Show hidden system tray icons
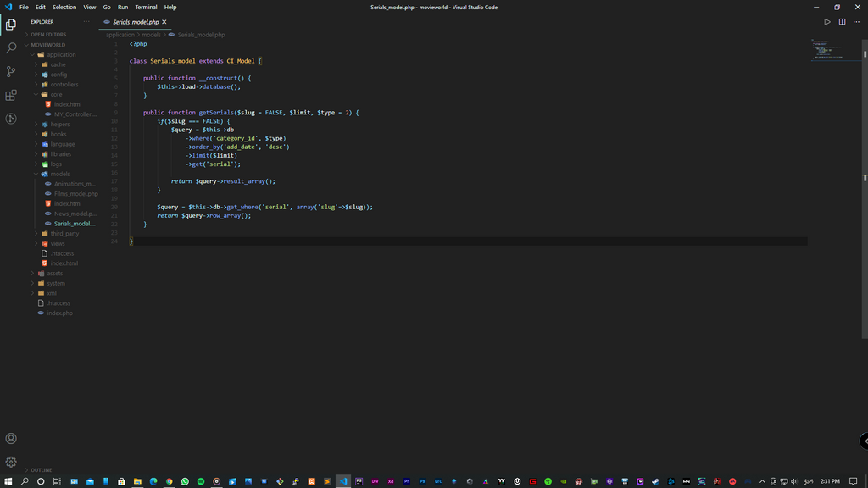 coord(762,481)
